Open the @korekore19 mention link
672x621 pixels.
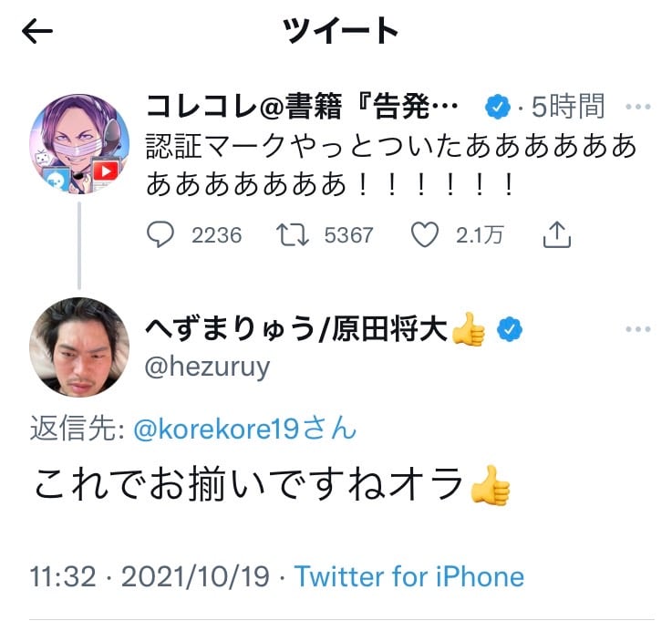(244, 429)
